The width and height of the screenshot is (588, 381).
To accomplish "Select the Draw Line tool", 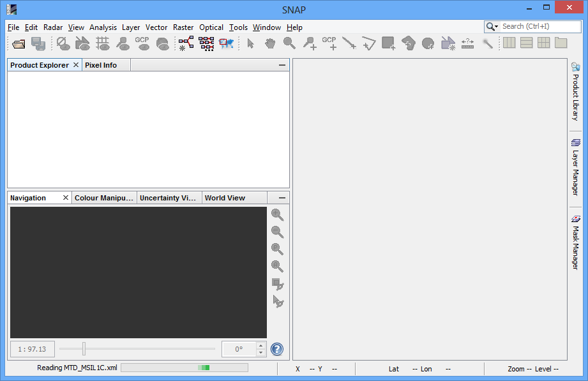I will (349, 43).
